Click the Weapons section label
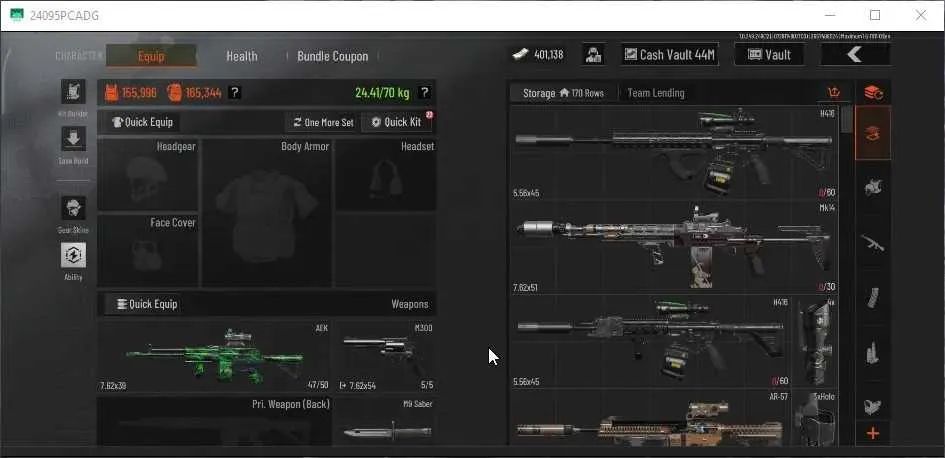Image resolution: width=945 pixels, height=458 pixels. coord(410,304)
